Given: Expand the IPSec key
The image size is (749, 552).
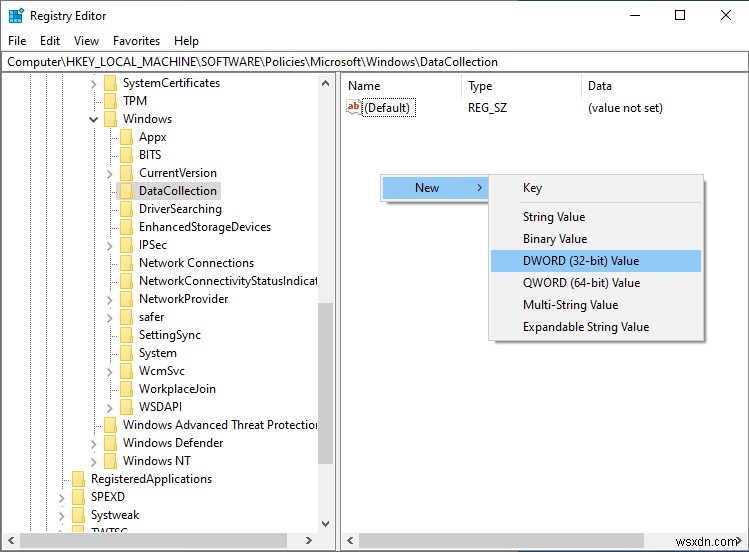Looking at the screenshot, I should point(110,246).
